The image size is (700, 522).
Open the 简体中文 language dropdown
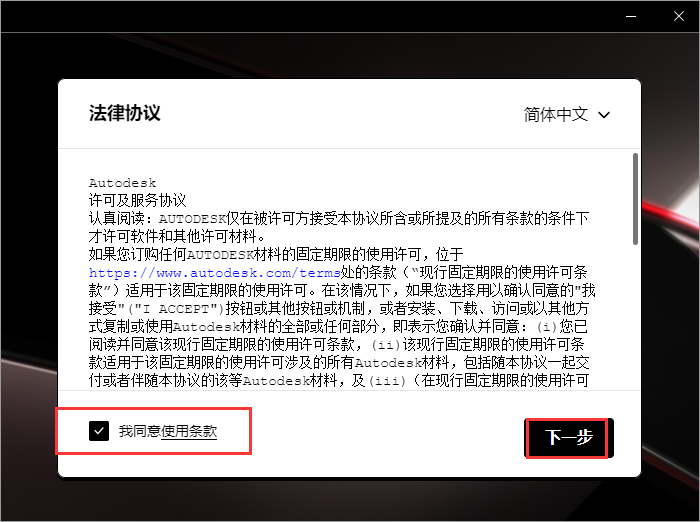click(x=567, y=115)
